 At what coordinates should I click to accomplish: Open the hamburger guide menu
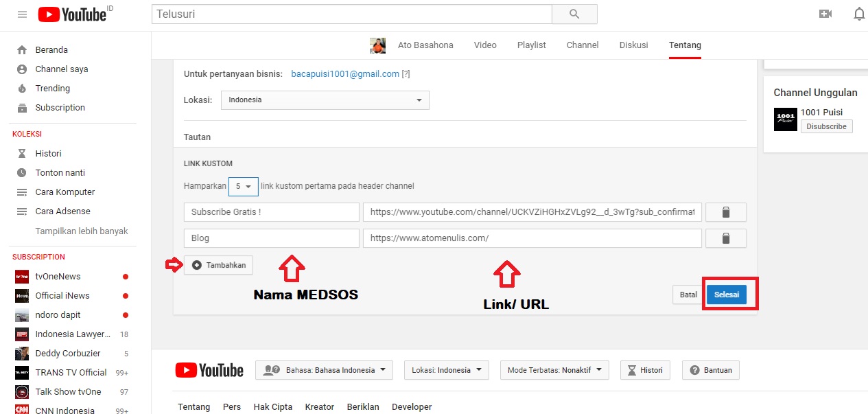tap(22, 14)
